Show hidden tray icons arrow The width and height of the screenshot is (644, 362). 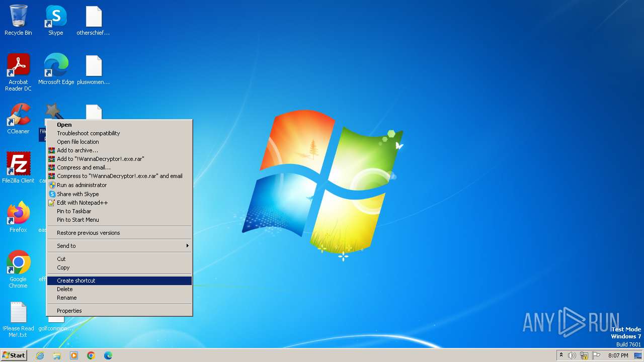561,355
